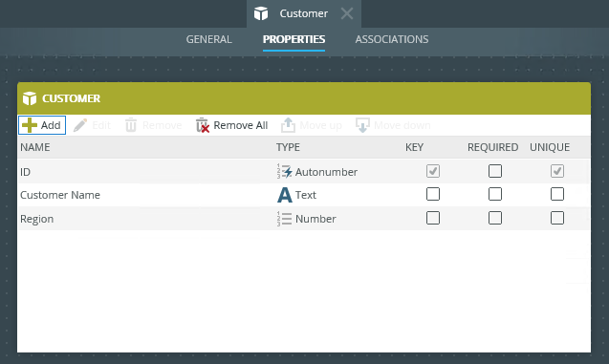
Task: Check the Required checkbox for Customer Name
Action: pyautogui.click(x=495, y=194)
